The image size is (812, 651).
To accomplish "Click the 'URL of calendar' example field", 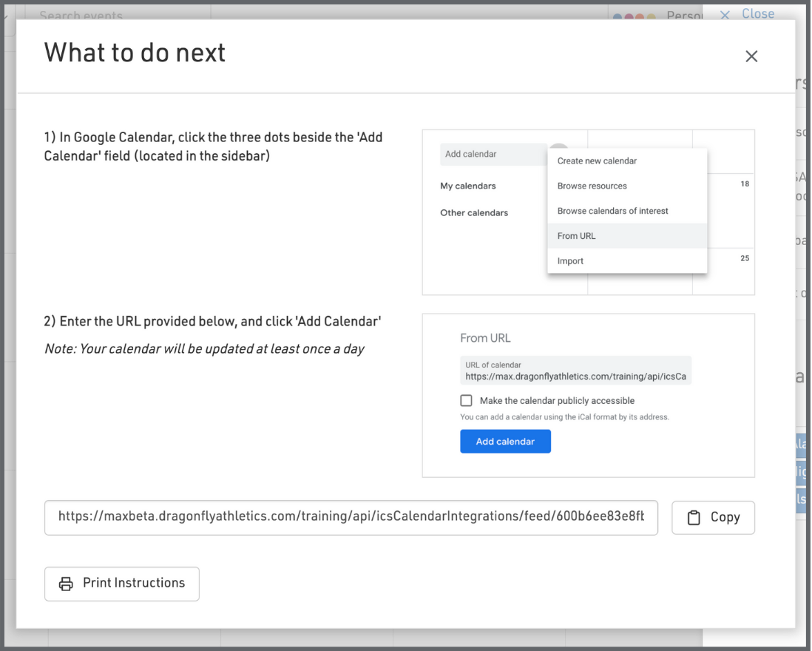I will pos(575,371).
